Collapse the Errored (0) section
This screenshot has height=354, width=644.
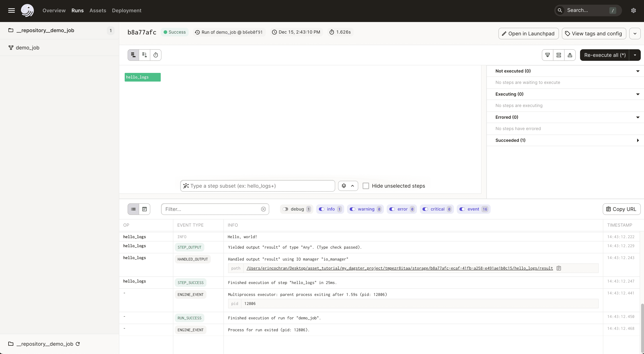638,117
